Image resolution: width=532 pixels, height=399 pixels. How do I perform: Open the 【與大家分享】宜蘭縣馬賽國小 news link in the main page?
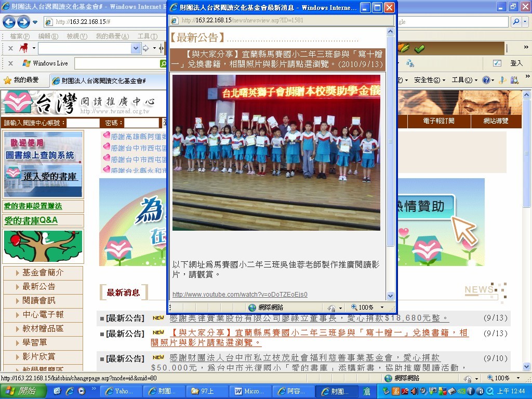310,338
